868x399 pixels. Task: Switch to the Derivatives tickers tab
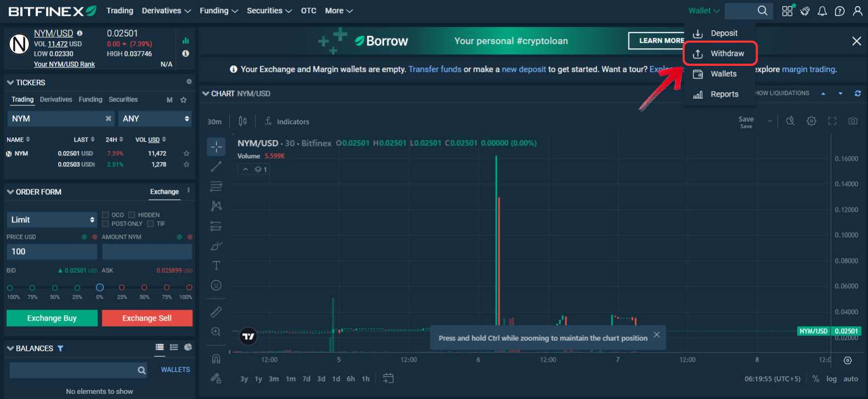click(x=56, y=99)
